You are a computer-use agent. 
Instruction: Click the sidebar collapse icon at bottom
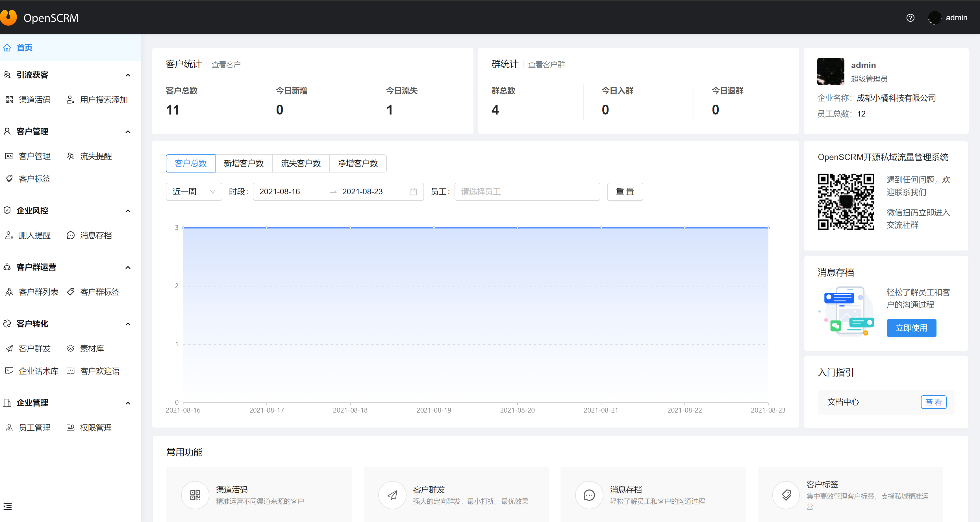coord(8,506)
